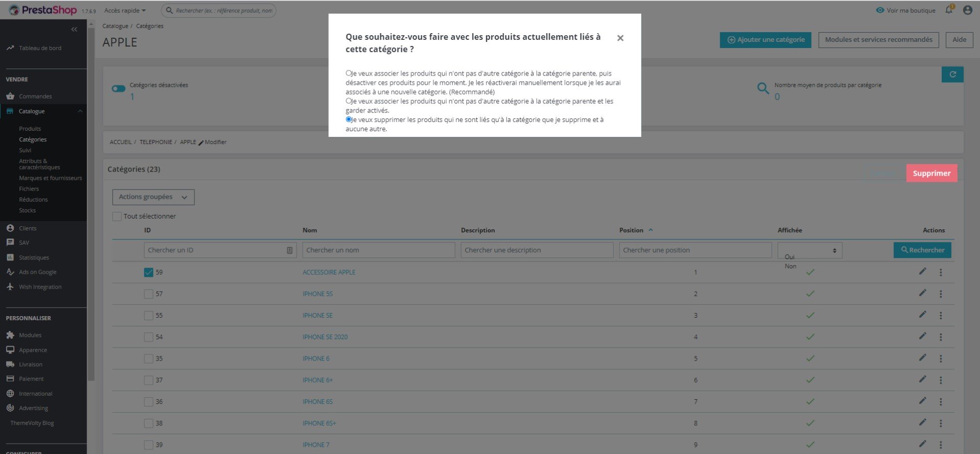Check the checkbox for category ID 54
The width and height of the screenshot is (980, 454).
click(149, 337)
